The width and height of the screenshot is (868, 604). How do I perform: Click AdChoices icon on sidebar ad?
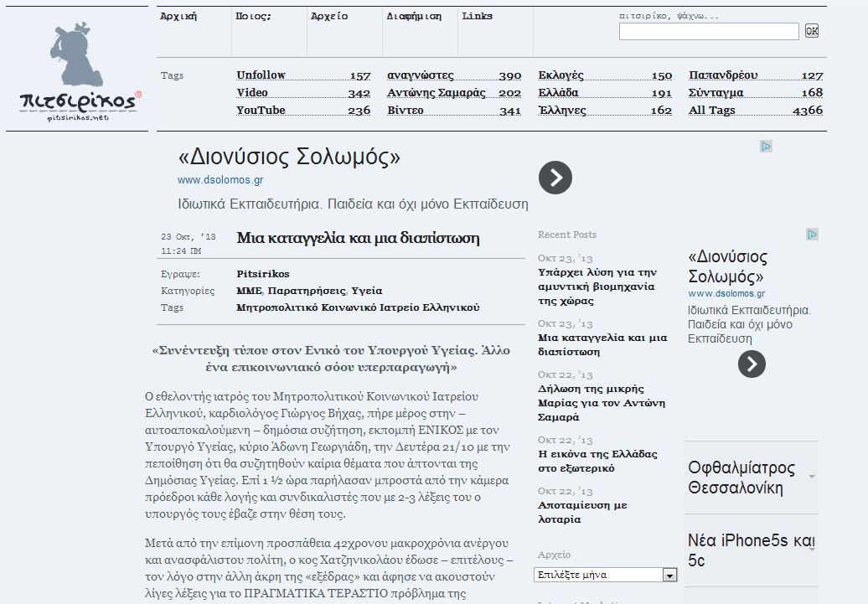click(812, 235)
